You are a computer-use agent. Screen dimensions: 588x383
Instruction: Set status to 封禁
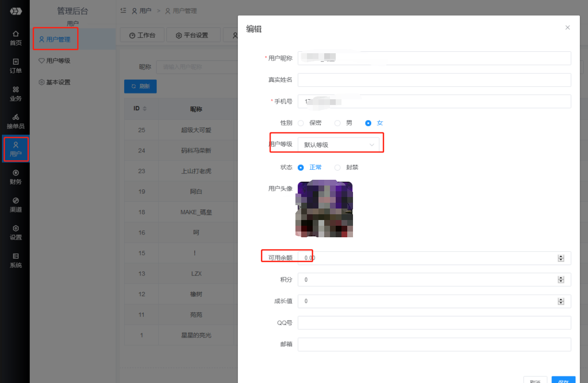(346, 167)
